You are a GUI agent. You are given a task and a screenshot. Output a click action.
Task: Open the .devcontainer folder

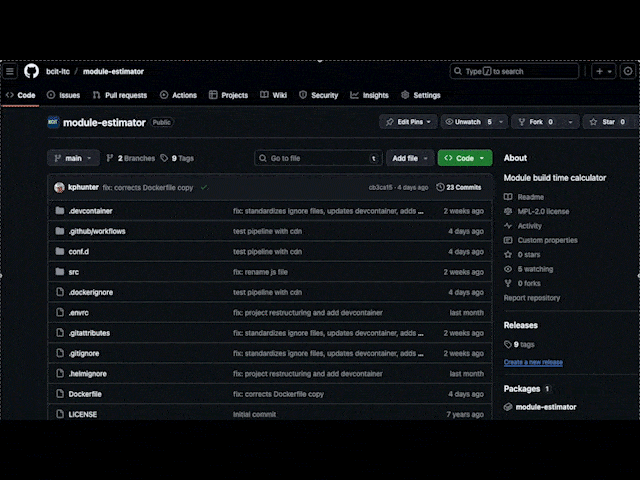pos(90,211)
